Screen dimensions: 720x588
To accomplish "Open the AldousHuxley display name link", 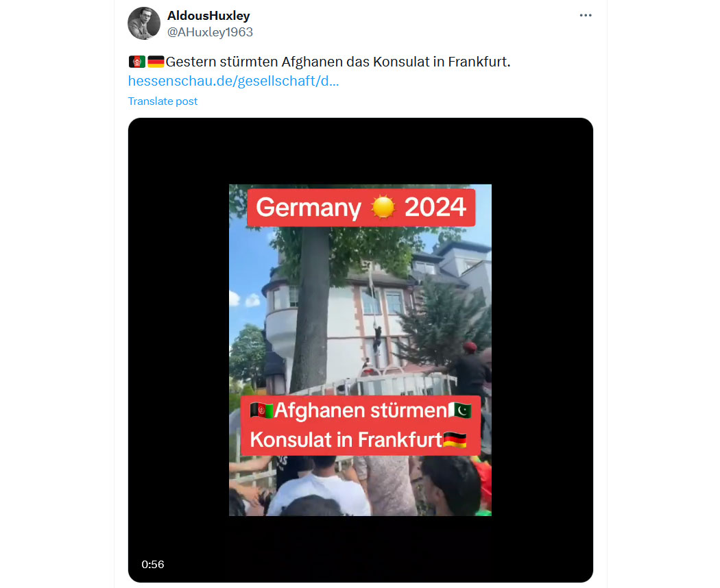I will point(208,16).
